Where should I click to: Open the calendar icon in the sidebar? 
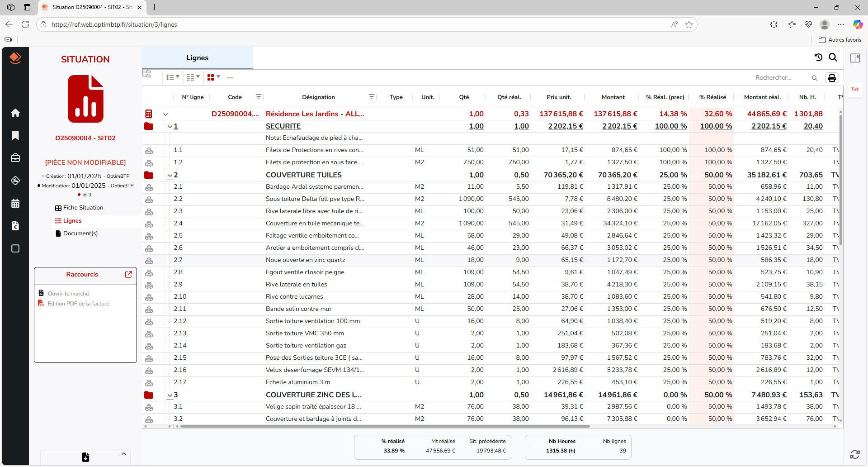click(15, 203)
